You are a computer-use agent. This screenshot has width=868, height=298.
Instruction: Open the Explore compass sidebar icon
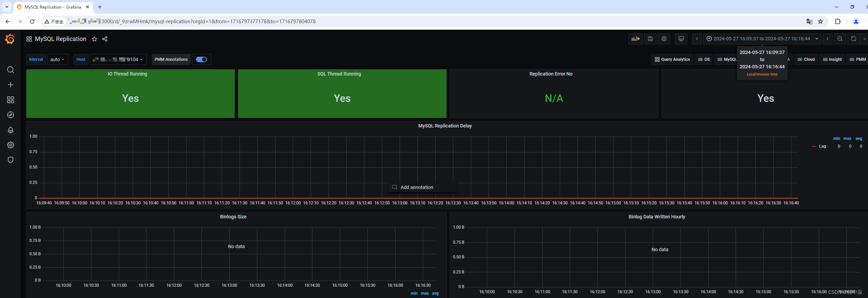click(11, 115)
